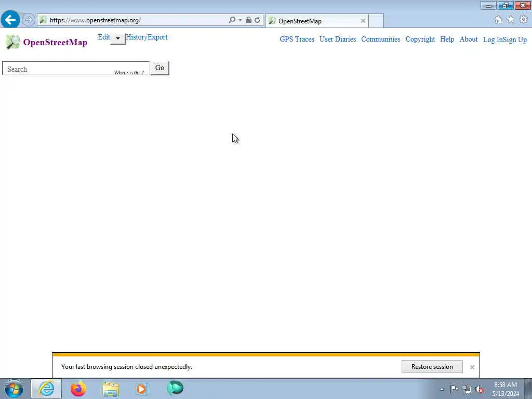Open Communities page
The image size is (532, 399).
coord(381,39)
